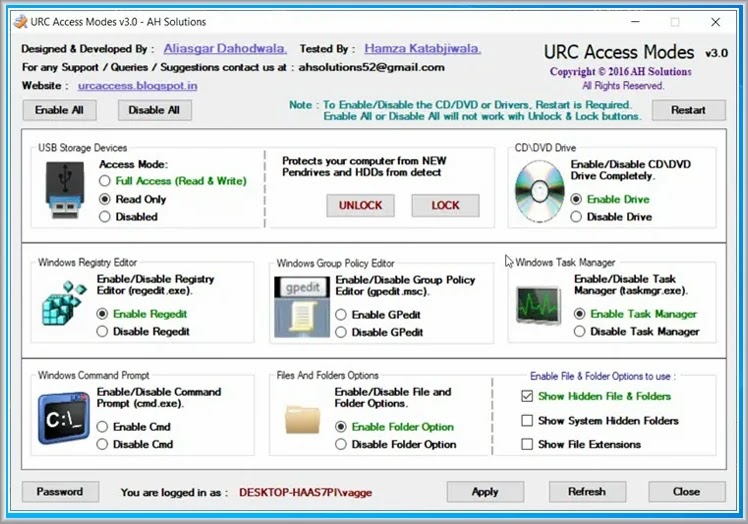The width and height of the screenshot is (748, 524).
Task: Click the DESKTOP-HAAS7PI\vagge username text
Action: [x=305, y=493]
